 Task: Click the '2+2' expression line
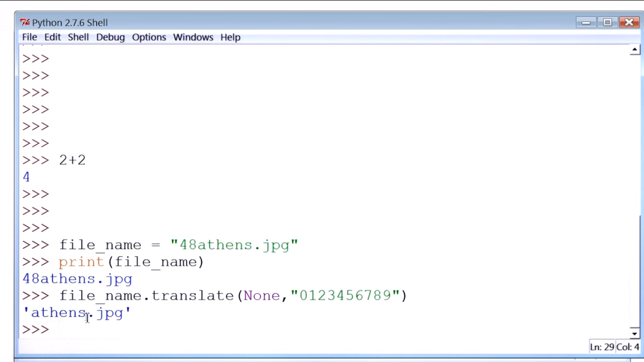click(72, 160)
